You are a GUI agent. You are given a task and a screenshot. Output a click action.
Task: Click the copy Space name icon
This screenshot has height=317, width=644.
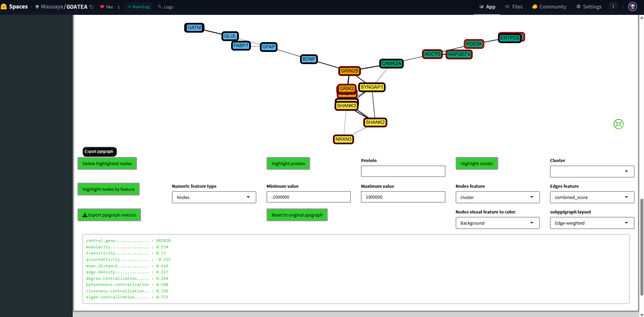point(91,7)
